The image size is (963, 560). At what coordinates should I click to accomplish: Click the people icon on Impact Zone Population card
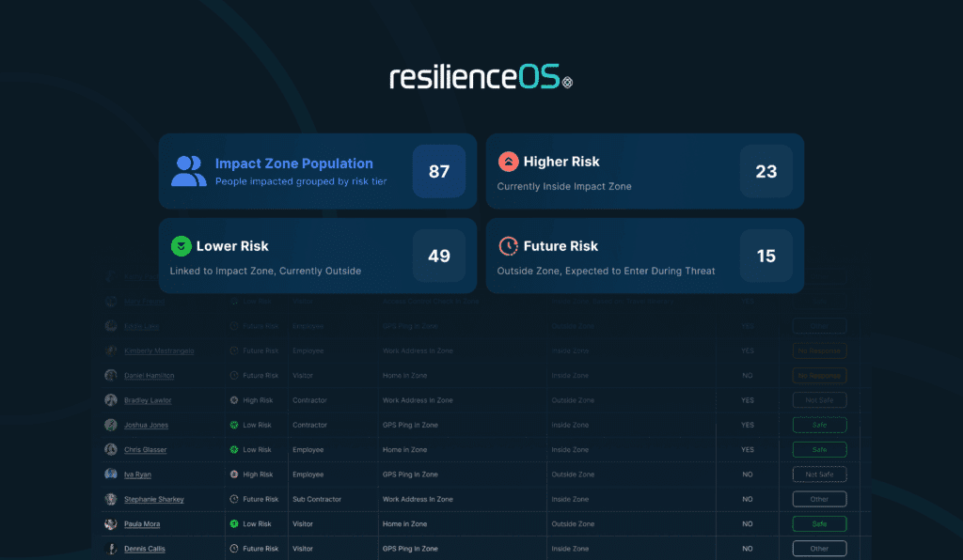tap(188, 171)
